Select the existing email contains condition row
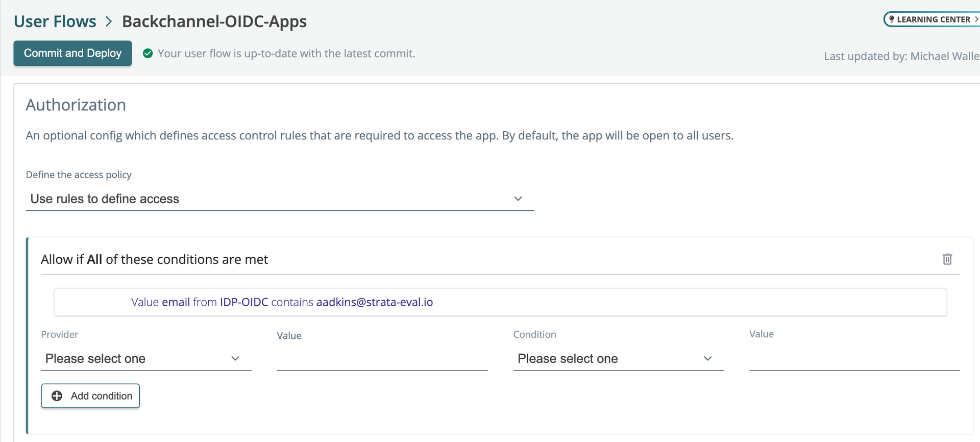 click(x=500, y=302)
